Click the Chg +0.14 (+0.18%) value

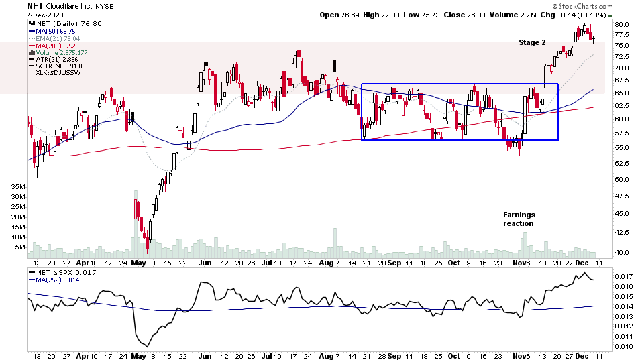(574, 15)
